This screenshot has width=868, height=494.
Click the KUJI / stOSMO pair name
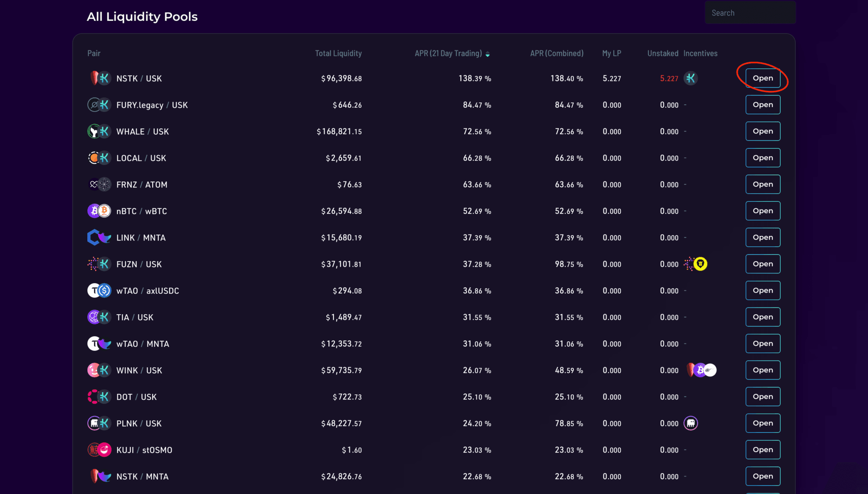point(144,450)
